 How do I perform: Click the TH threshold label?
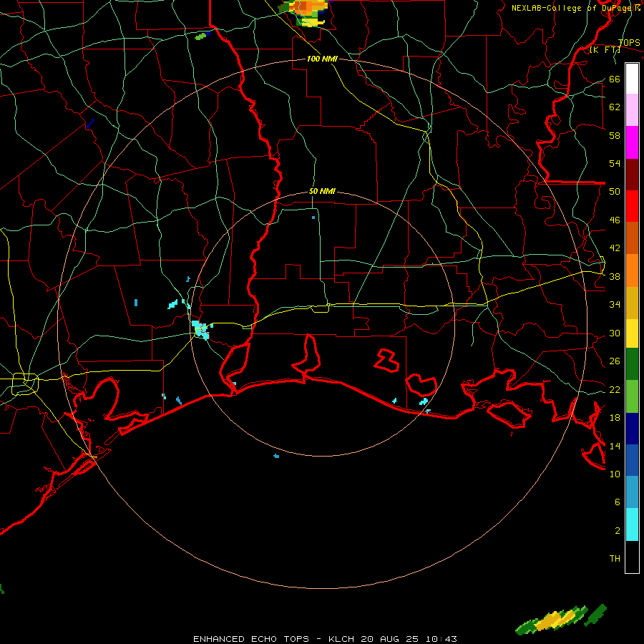pyautogui.click(x=615, y=558)
